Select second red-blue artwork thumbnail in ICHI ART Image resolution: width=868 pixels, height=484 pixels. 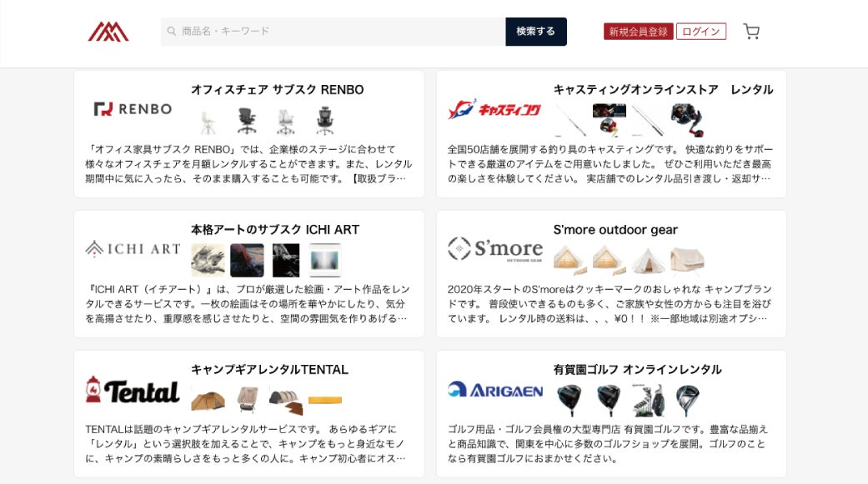tap(247, 260)
